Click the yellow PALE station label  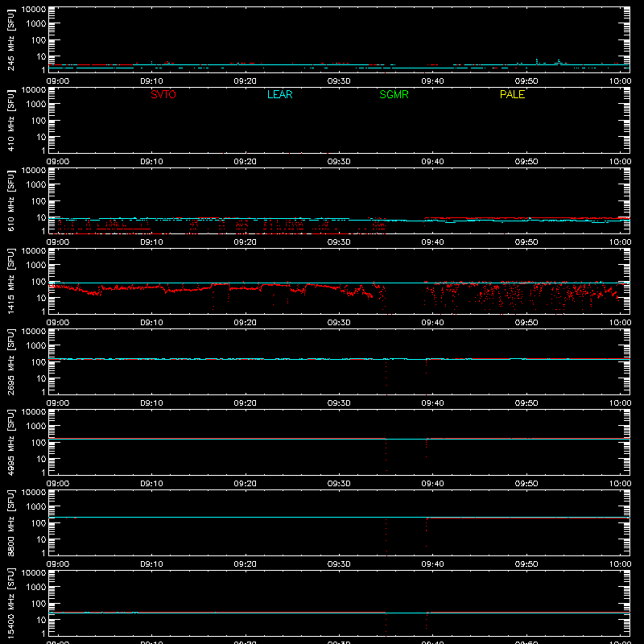(512, 94)
